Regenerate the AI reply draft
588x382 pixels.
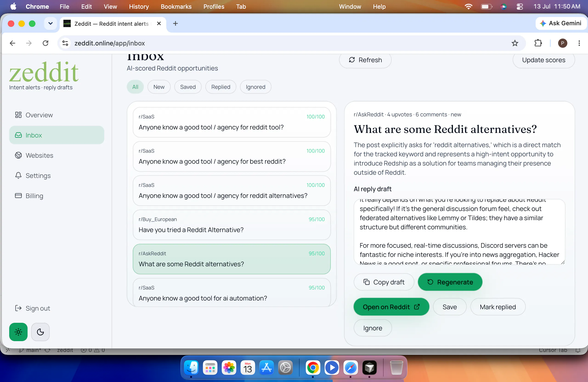pos(450,282)
